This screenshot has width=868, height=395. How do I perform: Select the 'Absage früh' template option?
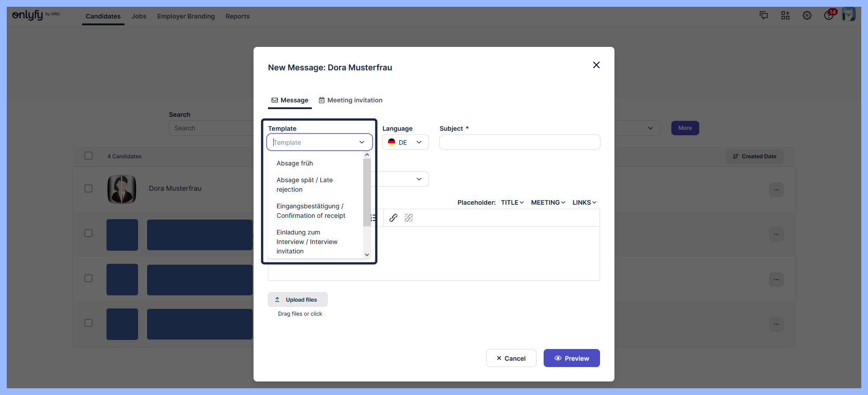[295, 163]
